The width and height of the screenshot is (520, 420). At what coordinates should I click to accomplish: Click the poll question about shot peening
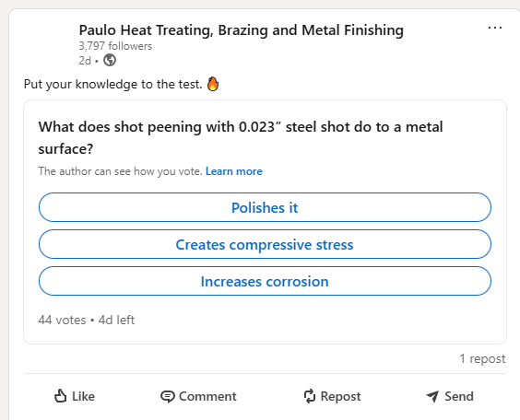pos(241,138)
